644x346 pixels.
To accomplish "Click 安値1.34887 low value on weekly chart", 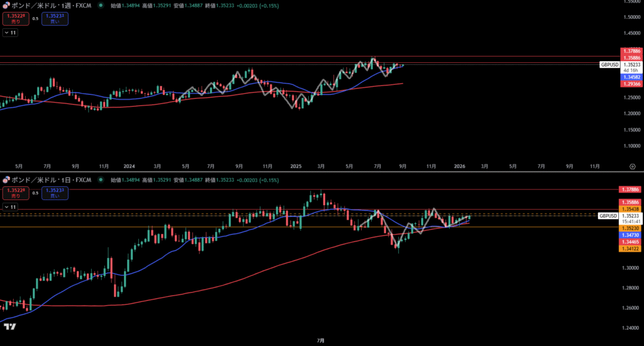I will coord(188,6).
